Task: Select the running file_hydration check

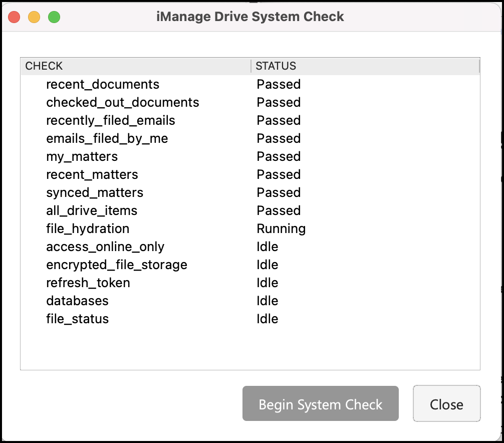Action: pyautogui.click(x=88, y=229)
